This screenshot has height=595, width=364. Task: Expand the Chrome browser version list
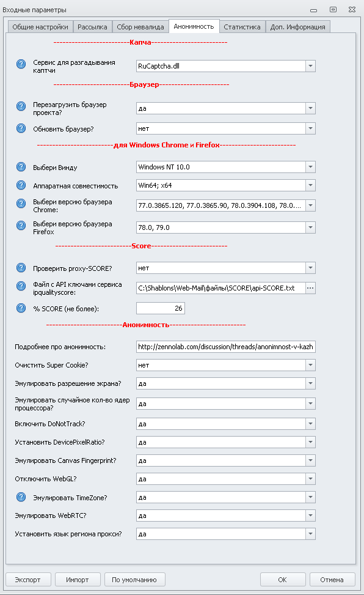tap(310, 205)
